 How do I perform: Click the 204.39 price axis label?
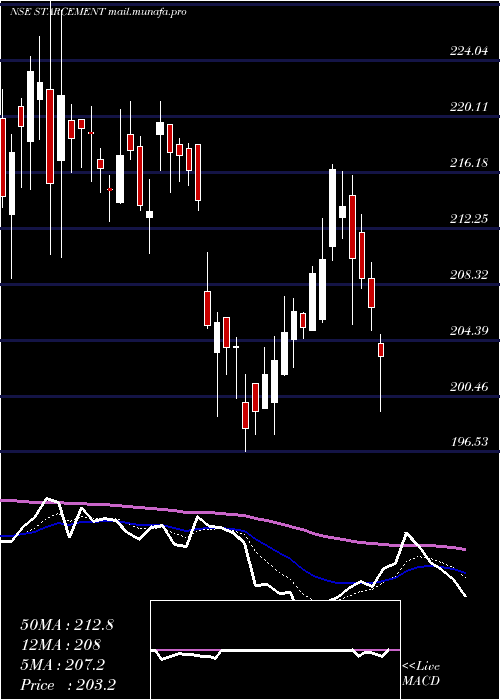coord(469,331)
